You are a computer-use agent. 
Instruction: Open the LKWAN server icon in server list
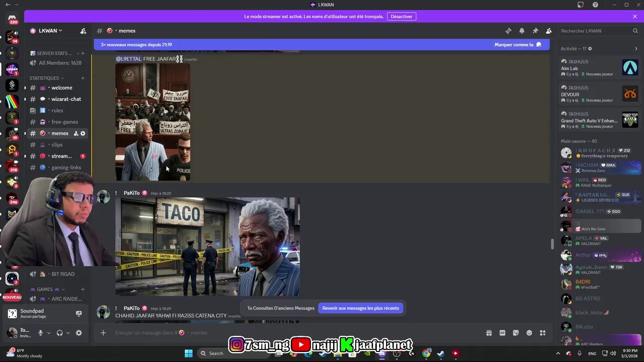[x=12, y=69]
